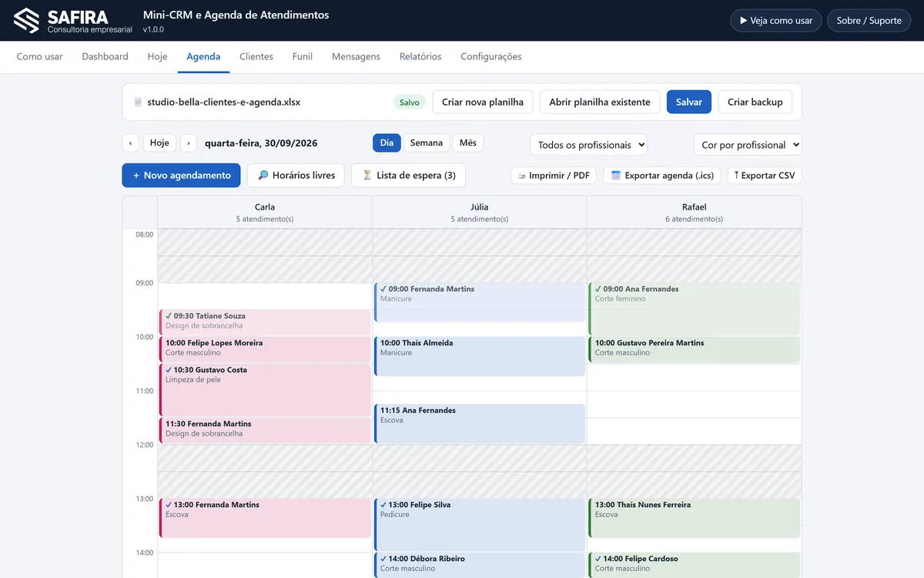Select the Dia view
924x578 pixels.
tap(387, 143)
